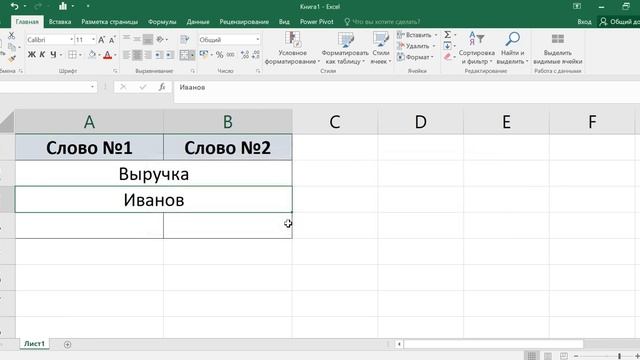
Task: Decrease font size with smaller A icon
Action: (112, 40)
